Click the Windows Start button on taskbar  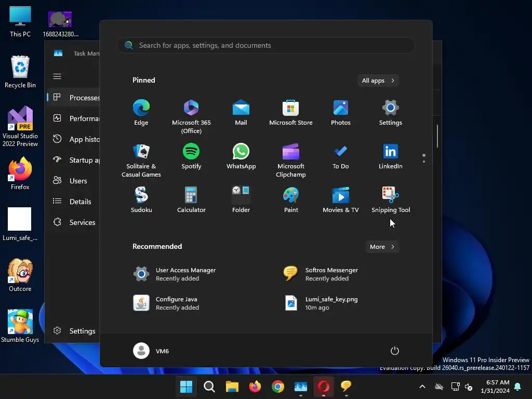coord(186,387)
